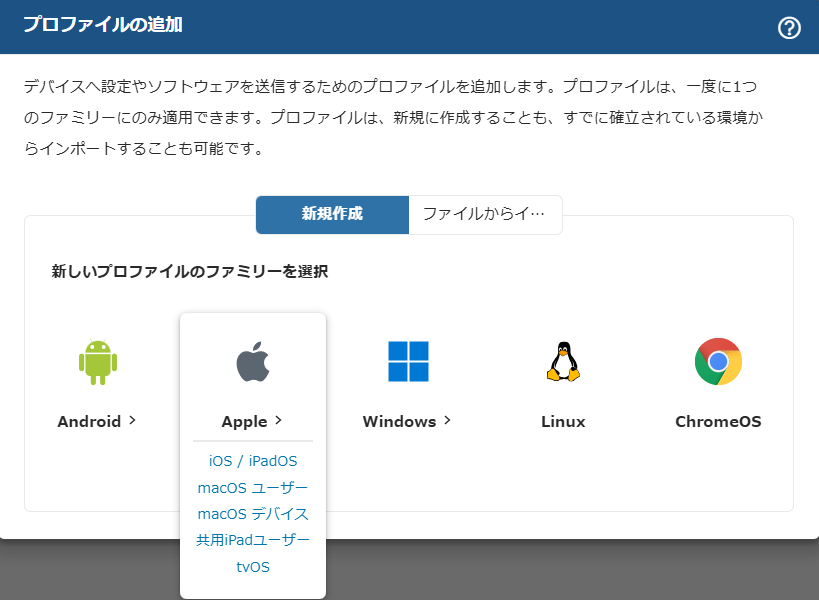Choose tvOS profile type

(x=253, y=567)
